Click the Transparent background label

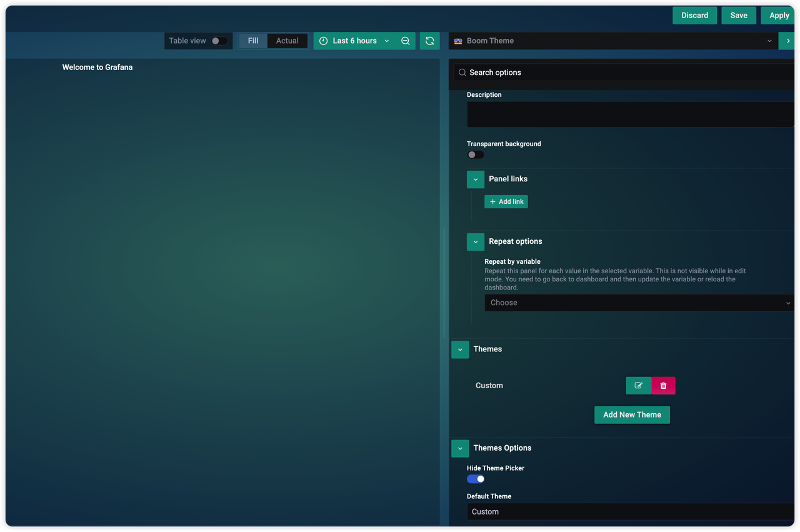pyautogui.click(x=504, y=144)
